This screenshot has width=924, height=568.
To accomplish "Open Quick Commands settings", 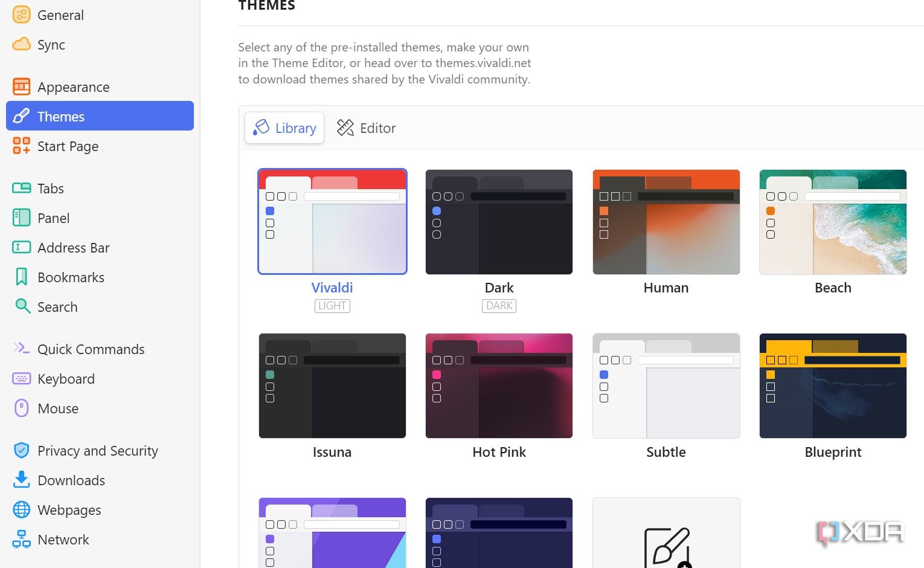I will tap(100, 349).
